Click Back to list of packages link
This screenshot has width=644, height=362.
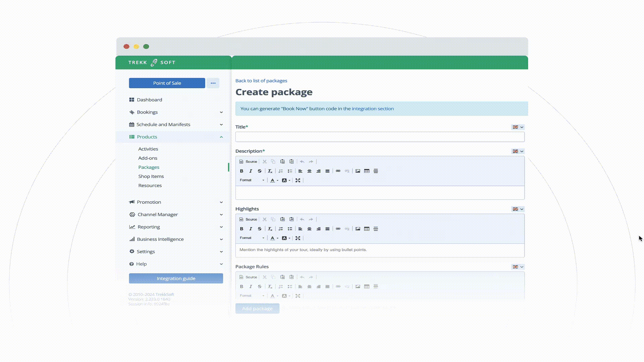(x=261, y=80)
